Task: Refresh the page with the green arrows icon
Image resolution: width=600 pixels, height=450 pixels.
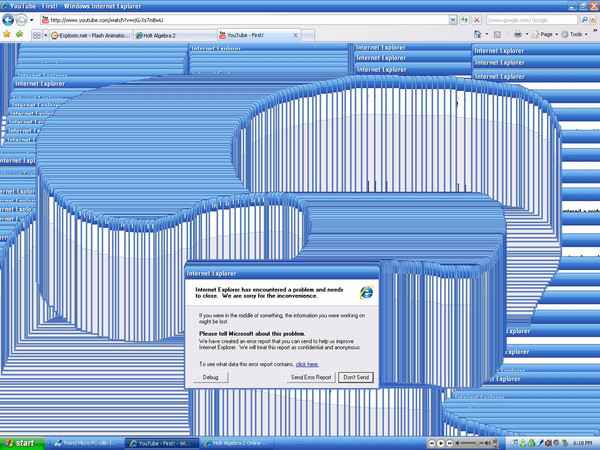Action: click(x=464, y=20)
